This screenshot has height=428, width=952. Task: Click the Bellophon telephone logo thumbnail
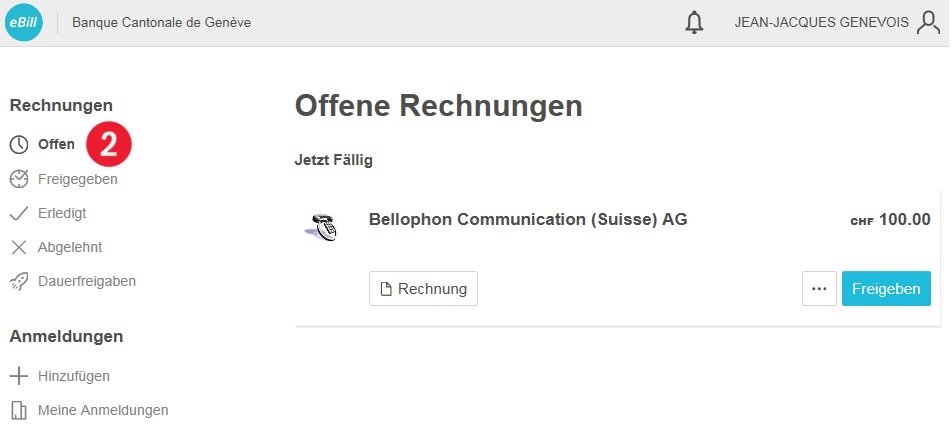(x=321, y=228)
